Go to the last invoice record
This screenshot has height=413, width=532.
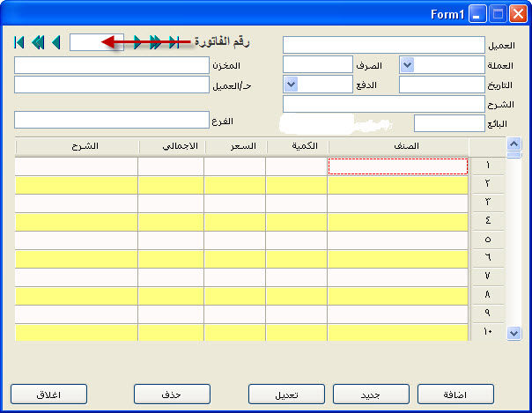pos(174,42)
